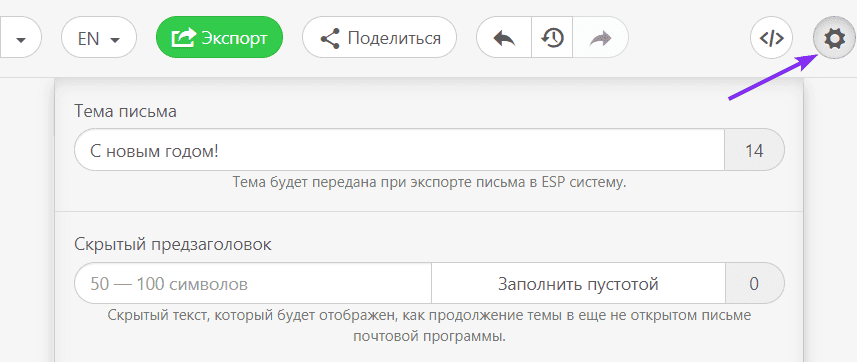Image resolution: width=857 pixels, height=362 pixels.
Task: Redo with the forward arrow icon
Action: (x=600, y=38)
